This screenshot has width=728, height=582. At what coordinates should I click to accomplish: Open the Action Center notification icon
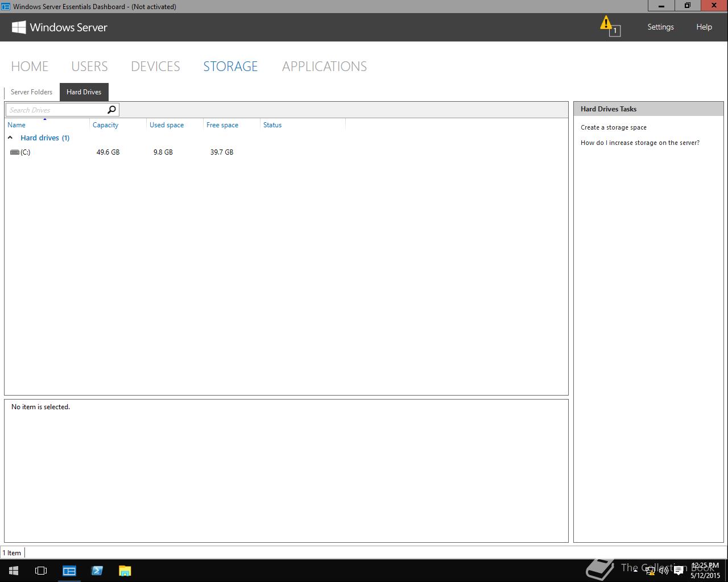678,571
